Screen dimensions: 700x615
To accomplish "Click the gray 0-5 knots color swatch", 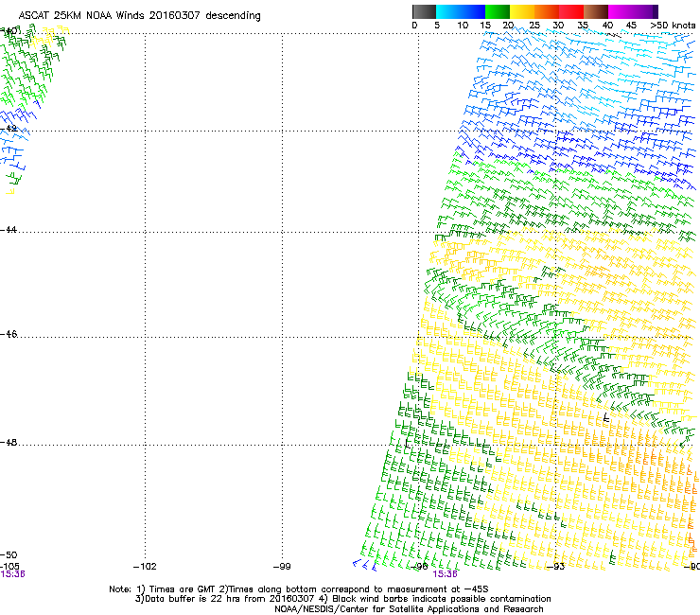I will (x=424, y=11).
